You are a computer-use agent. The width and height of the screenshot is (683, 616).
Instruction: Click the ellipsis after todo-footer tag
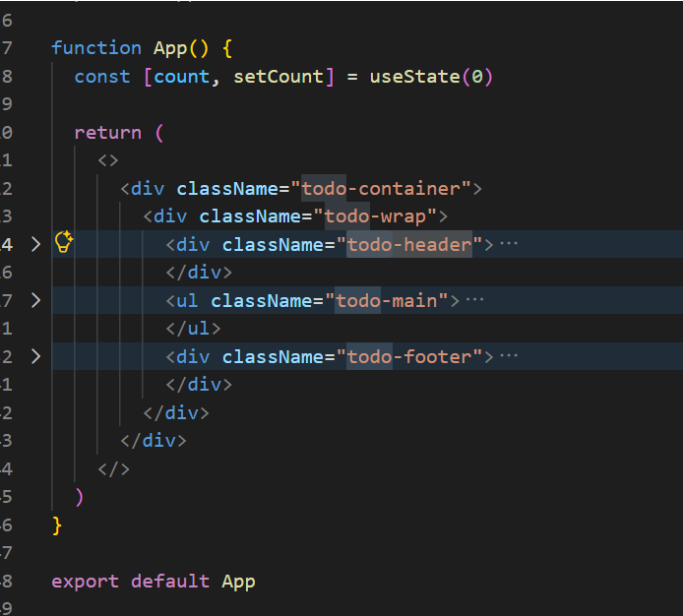pos(509,356)
